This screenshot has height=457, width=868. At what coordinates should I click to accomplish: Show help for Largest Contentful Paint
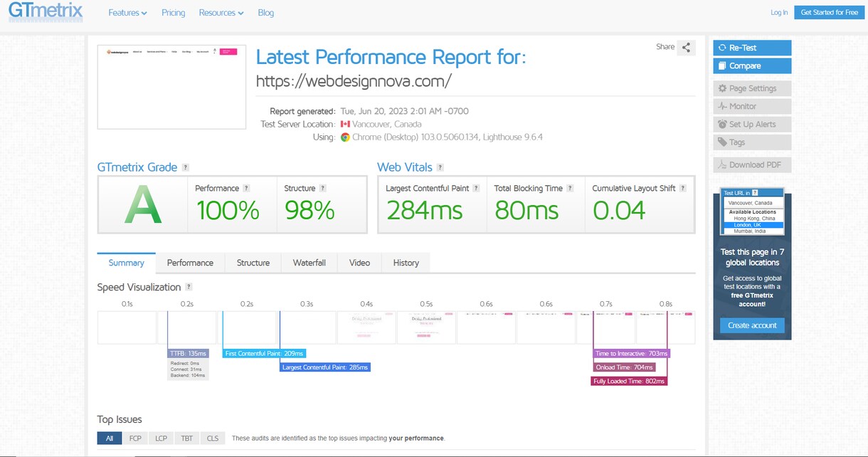click(x=477, y=189)
